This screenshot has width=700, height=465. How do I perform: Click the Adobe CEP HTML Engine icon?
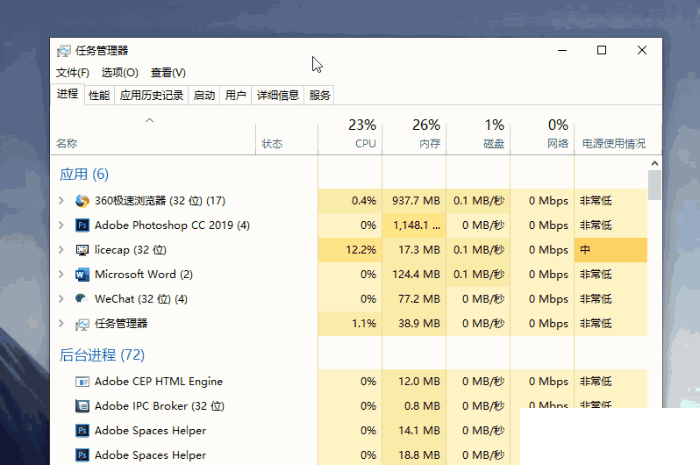[x=82, y=382]
